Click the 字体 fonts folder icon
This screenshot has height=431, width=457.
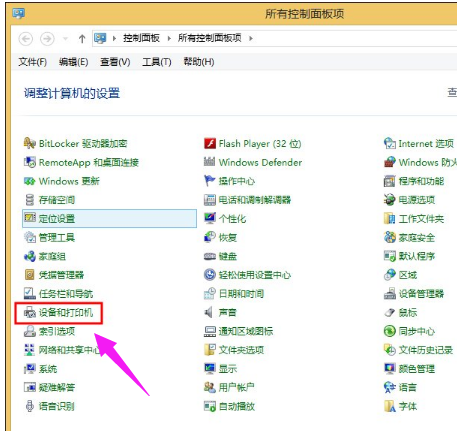tap(390, 406)
